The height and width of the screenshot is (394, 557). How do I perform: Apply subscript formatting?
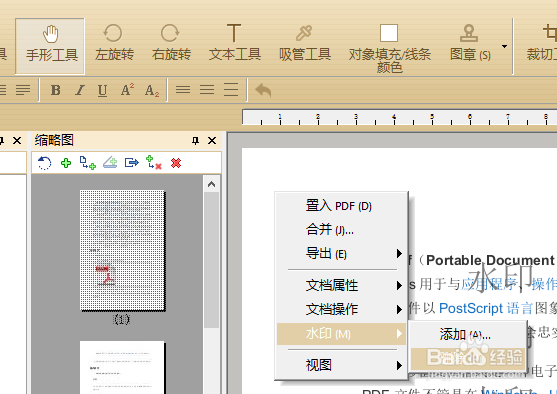click(152, 90)
